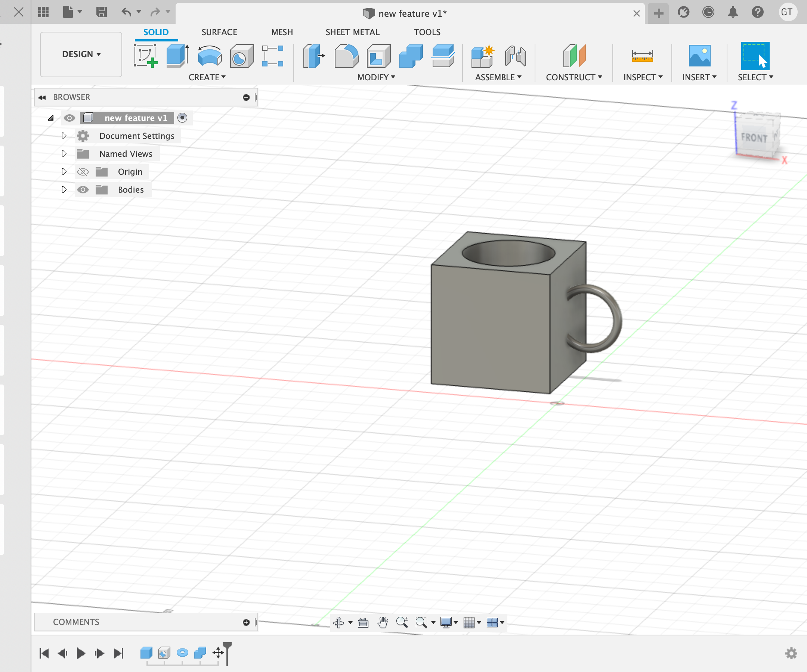The height and width of the screenshot is (672, 807).
Task: Expand Document Settings tree node
Action: pos(64,136)
